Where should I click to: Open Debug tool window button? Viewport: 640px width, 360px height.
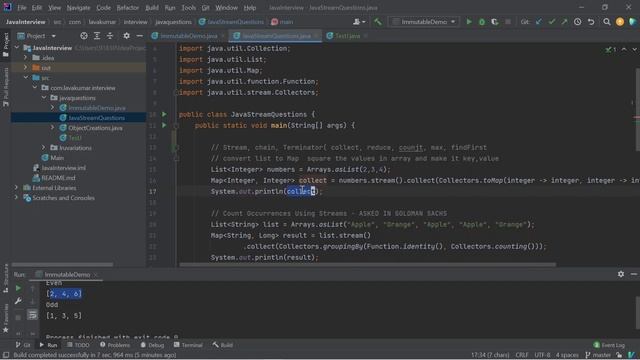click(x=152, y=345)
